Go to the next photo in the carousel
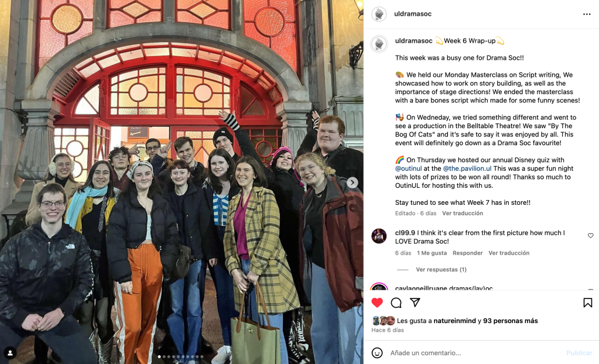The height and width of the screenshot is (364, 599). coord(352,183)
